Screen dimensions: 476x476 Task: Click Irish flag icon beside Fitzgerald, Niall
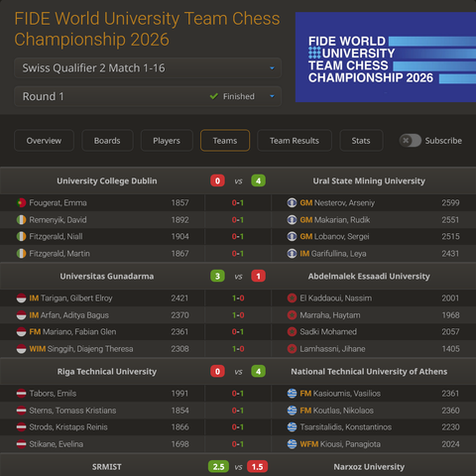(x=21, y=236)
